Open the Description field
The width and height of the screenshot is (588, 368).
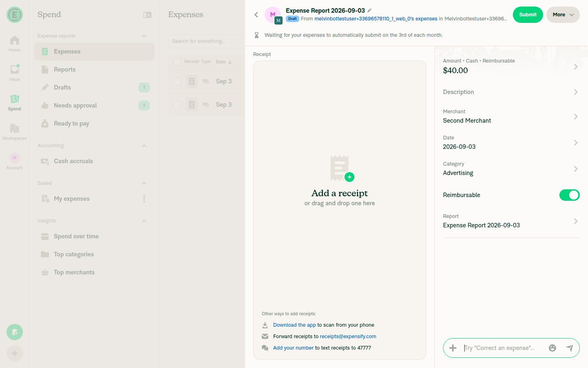point(511,92)
